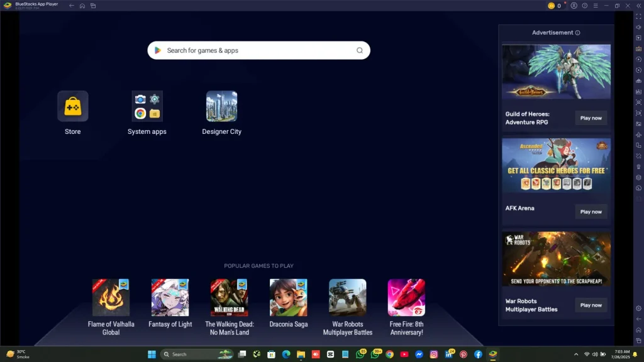
Task: Click the top bar Home icon
Action: click(82, 6)
